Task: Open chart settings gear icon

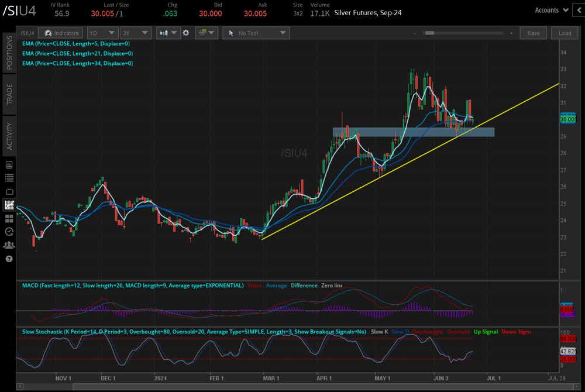Action: click(x=186, y=33)
